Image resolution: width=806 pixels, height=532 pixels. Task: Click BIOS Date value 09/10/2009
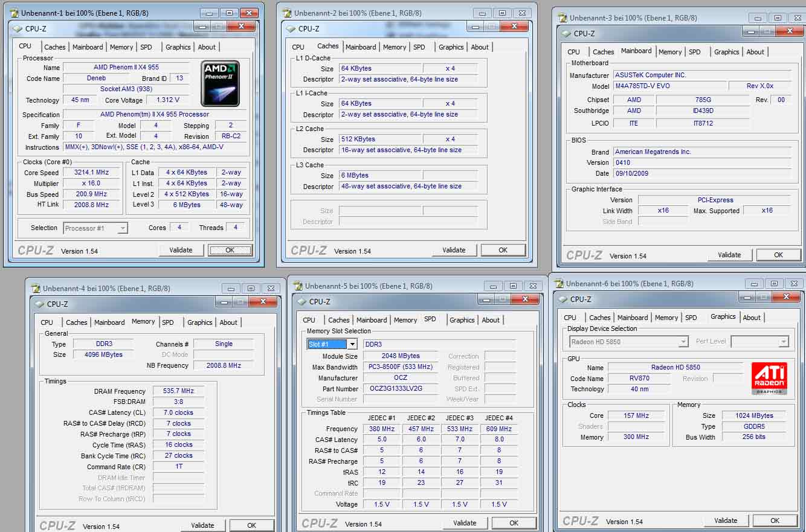[x=702, y=173]
